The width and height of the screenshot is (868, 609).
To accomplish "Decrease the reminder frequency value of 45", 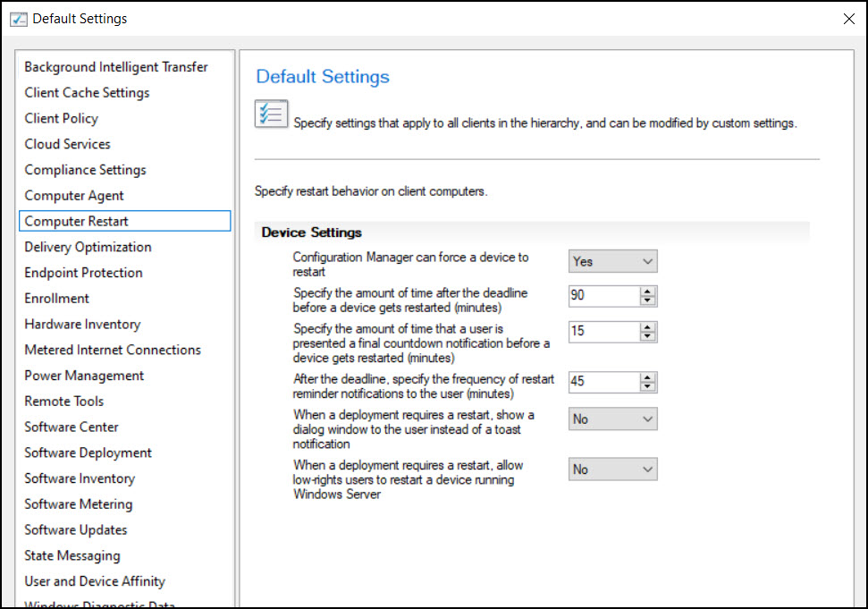I will (x=648, y=387).
